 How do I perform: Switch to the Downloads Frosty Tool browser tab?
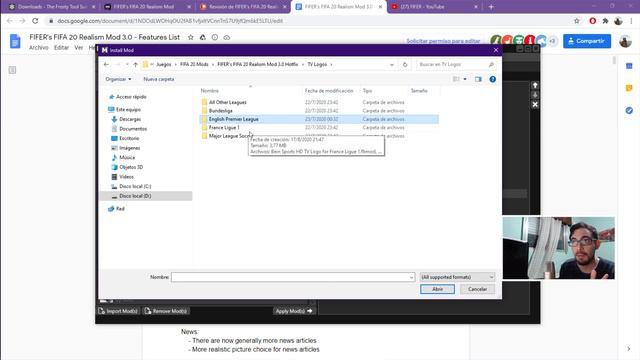pyautogui.click(x=52, y=7)
